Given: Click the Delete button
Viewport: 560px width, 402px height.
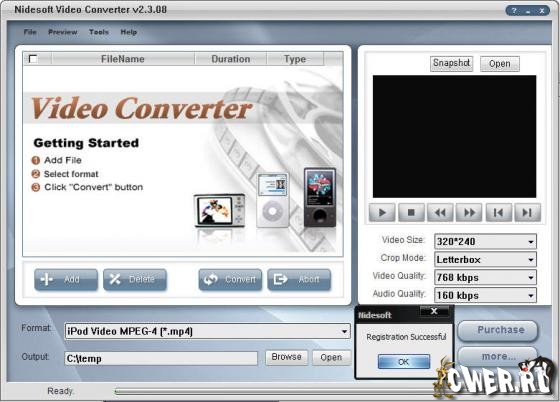Looking at the screenshot, I should coord(135,279).
